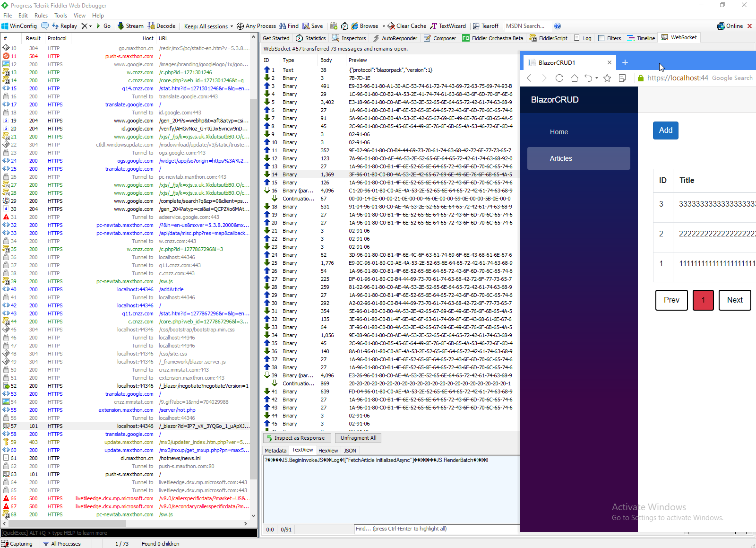Click the browser address bar
The height and width of the screenshot is (548, 756).
pos(677,78)
